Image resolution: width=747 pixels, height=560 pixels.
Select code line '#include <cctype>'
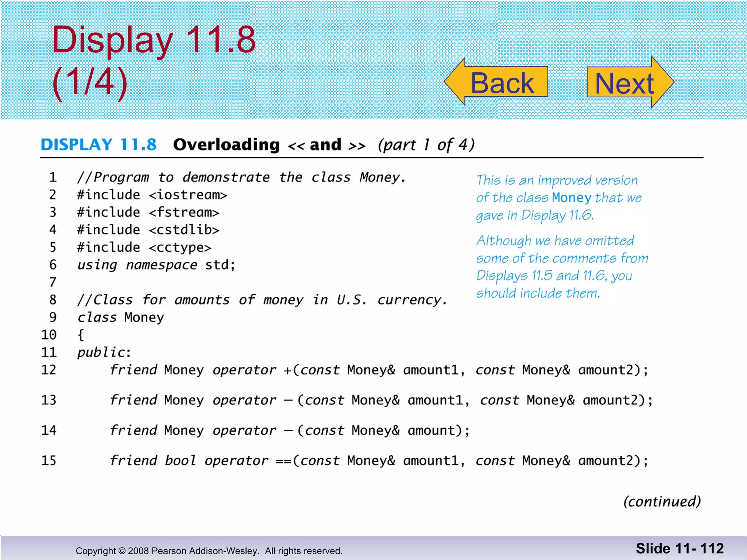click(x=144, y=247)
